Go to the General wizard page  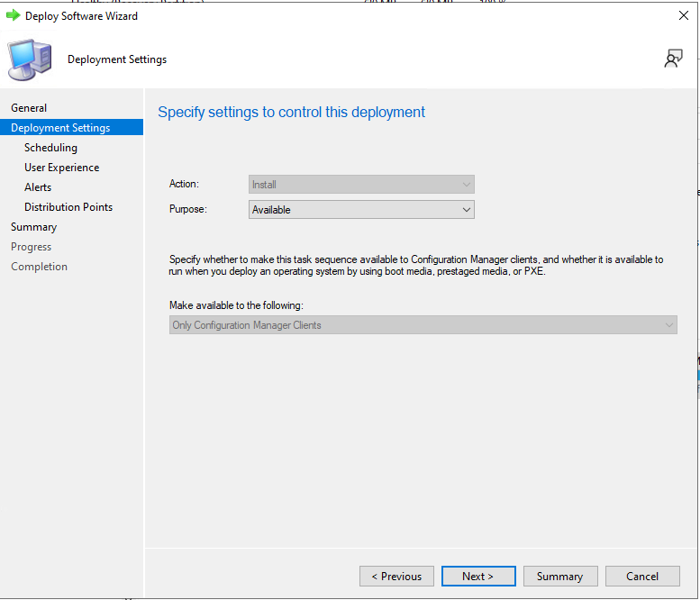(x=29, y=108)
